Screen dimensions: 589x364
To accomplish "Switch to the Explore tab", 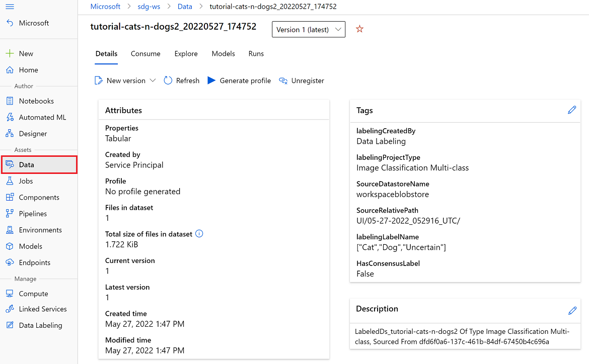I will [x=186, y=54].
